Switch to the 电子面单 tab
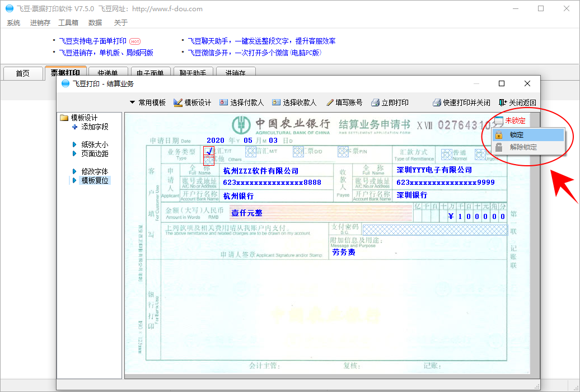The height and width of the screenshot is (392, 580). click(x=150, y=73)
